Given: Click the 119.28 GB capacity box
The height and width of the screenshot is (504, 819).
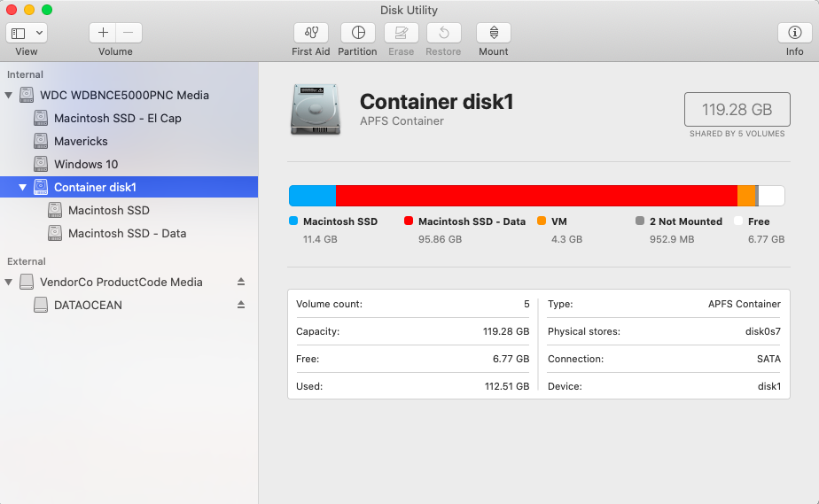Looking at the screenshot, I should 737,110.
